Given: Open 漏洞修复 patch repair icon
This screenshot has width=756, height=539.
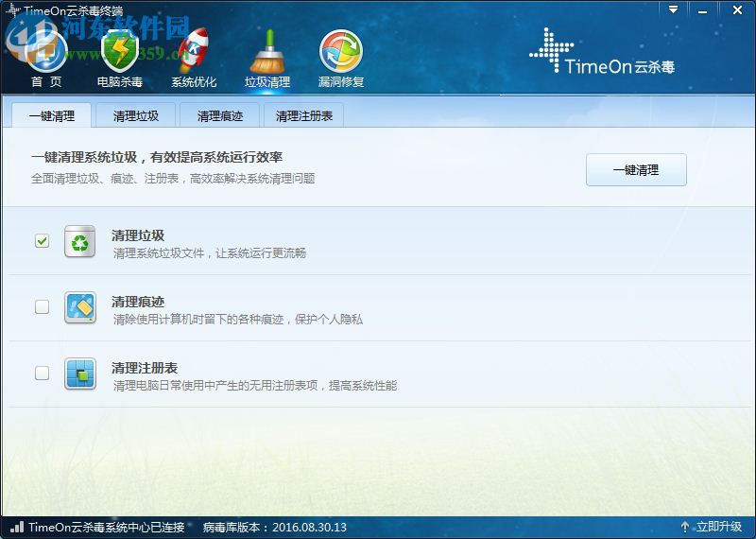Looking at the screenshot, I should [341, 51].
